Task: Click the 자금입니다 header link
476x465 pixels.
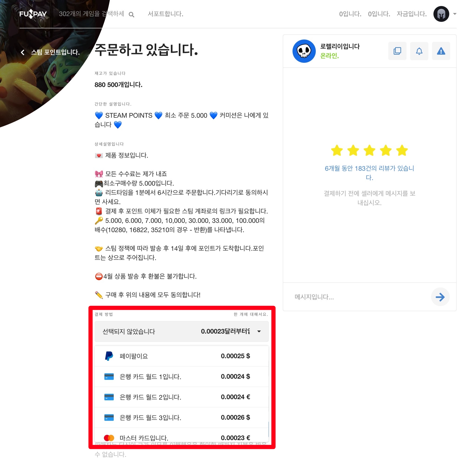Action: (x=412, y=14)
